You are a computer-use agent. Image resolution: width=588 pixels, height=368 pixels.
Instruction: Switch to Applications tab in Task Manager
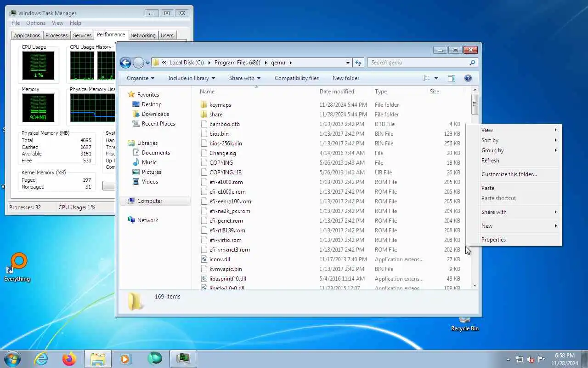[x=27, y=35]
